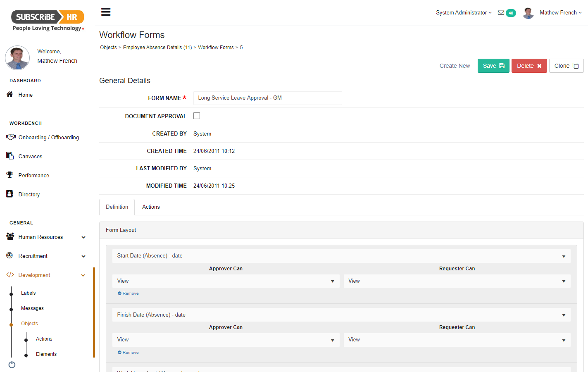
Task: Open Canvases via its sidebar icon
Action: click(x=10, y=156)
